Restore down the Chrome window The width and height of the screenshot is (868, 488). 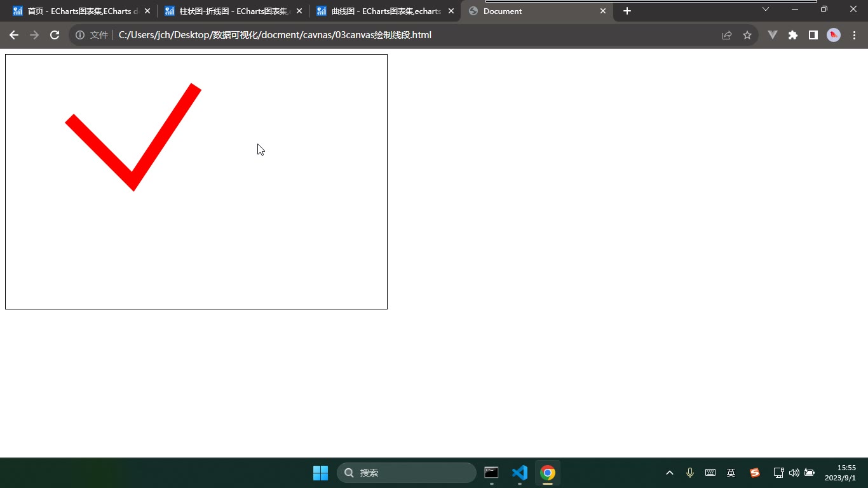824,9
